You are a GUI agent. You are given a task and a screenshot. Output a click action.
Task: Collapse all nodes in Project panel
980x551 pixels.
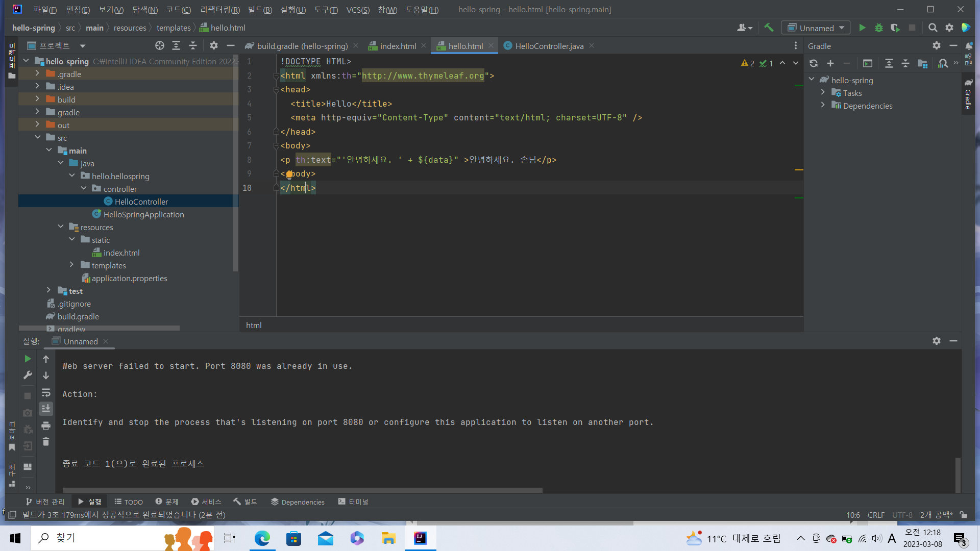click(x=193, y=46)
